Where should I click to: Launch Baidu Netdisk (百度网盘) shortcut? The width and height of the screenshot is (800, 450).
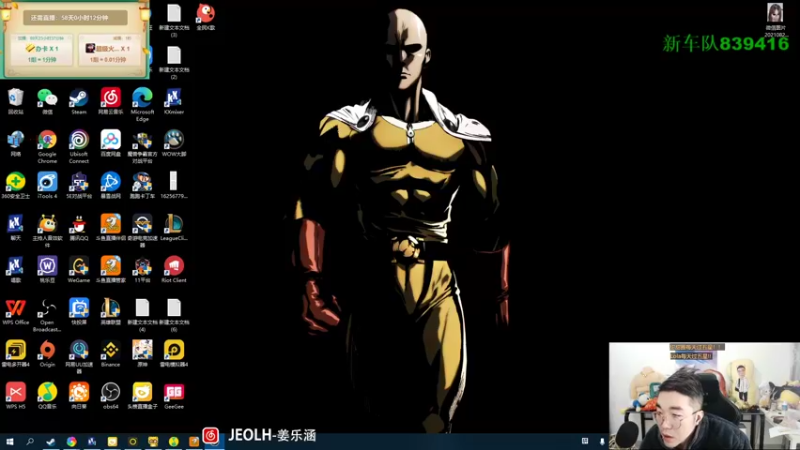111,140
